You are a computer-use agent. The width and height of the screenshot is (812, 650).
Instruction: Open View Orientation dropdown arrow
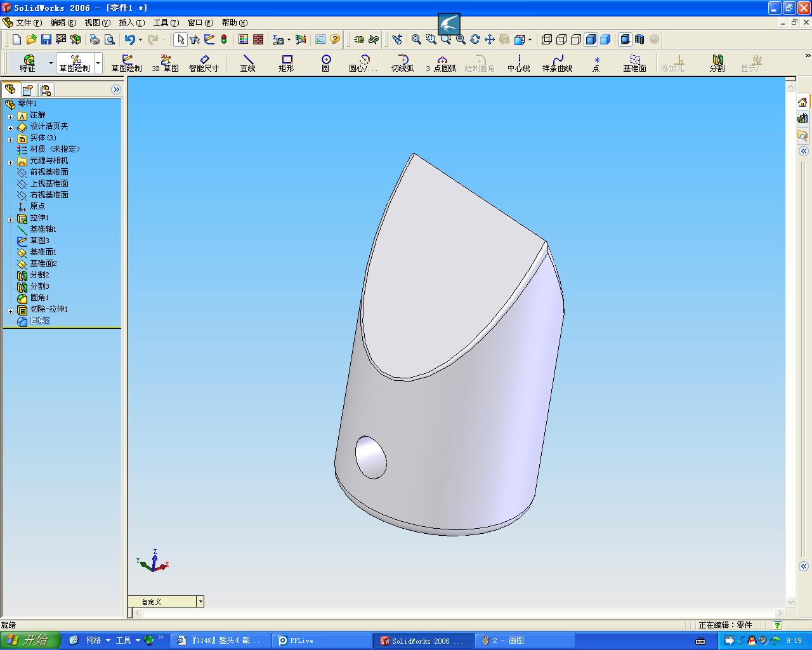(530, 39)
